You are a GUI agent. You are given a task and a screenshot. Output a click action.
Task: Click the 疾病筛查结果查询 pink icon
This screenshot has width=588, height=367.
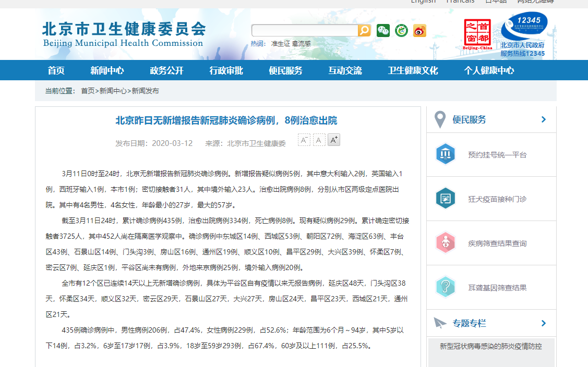coord(446,243)
